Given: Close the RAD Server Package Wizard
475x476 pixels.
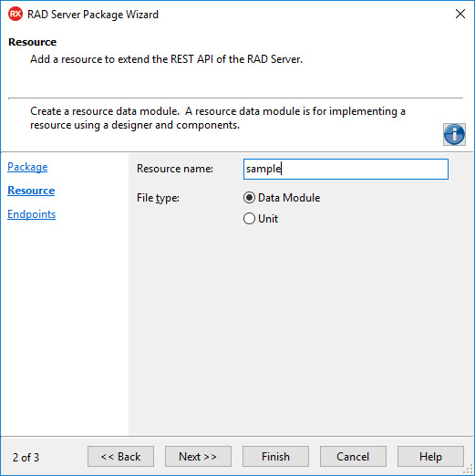Looking at the screenshot, I should click(x=460, y=14).
